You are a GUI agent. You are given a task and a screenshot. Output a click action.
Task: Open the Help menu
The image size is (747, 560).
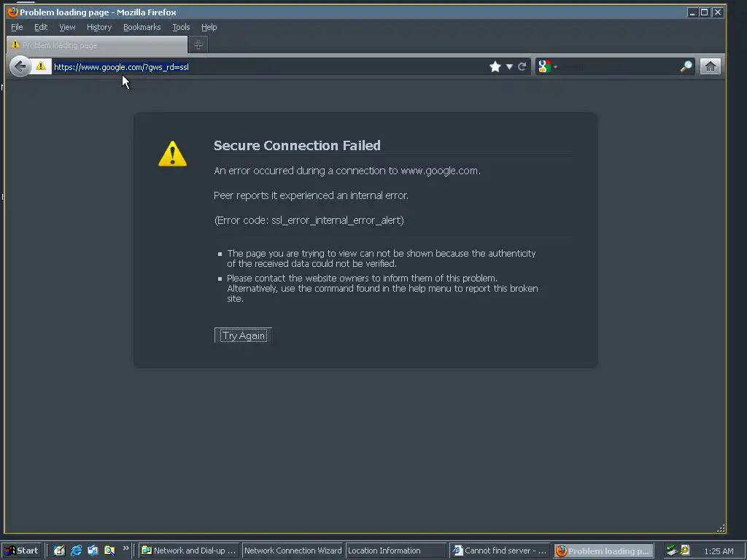[209, 27]
